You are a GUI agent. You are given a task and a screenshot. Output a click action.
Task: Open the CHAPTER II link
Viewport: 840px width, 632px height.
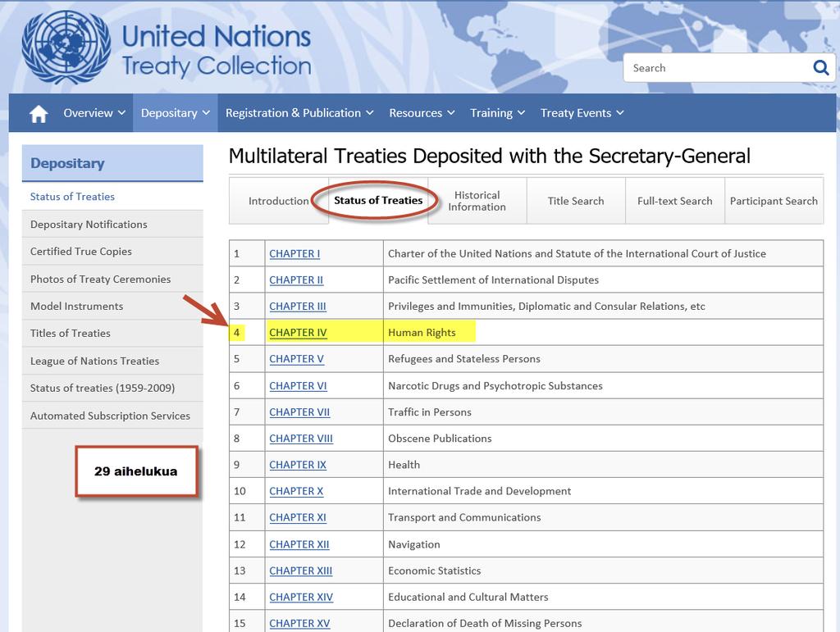296,280
